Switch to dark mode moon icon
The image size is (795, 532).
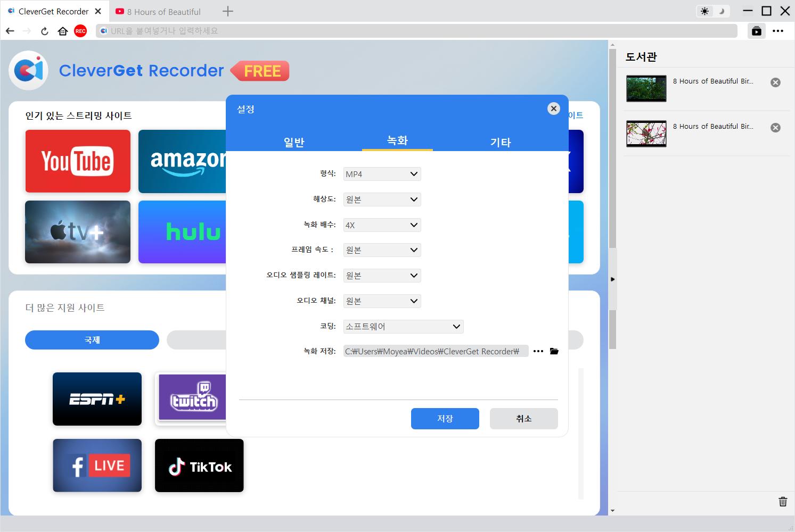coord(722,11)
